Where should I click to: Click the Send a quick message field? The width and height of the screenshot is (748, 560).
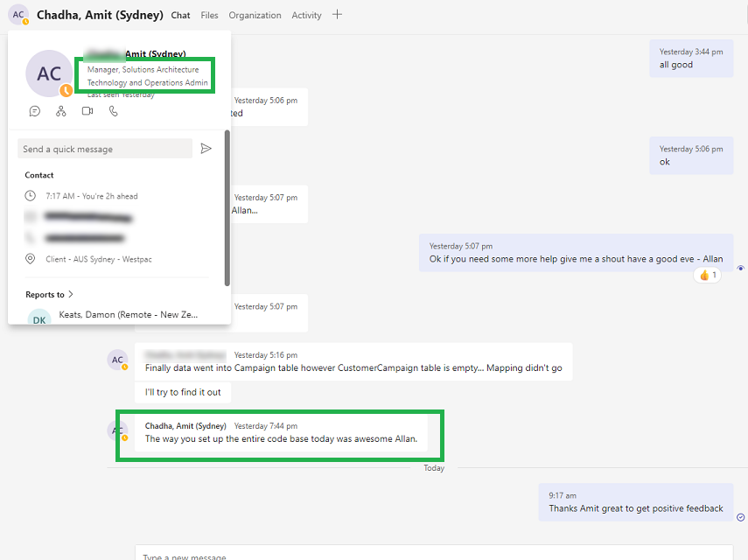(105, 149)
